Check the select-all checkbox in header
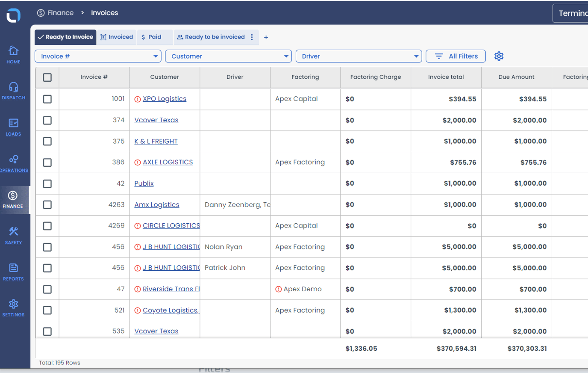 47,77
